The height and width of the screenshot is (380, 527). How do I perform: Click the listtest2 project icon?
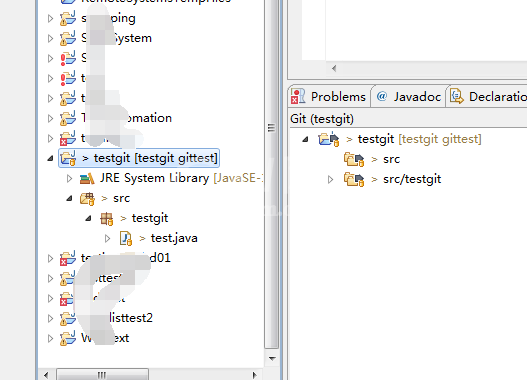68,318
